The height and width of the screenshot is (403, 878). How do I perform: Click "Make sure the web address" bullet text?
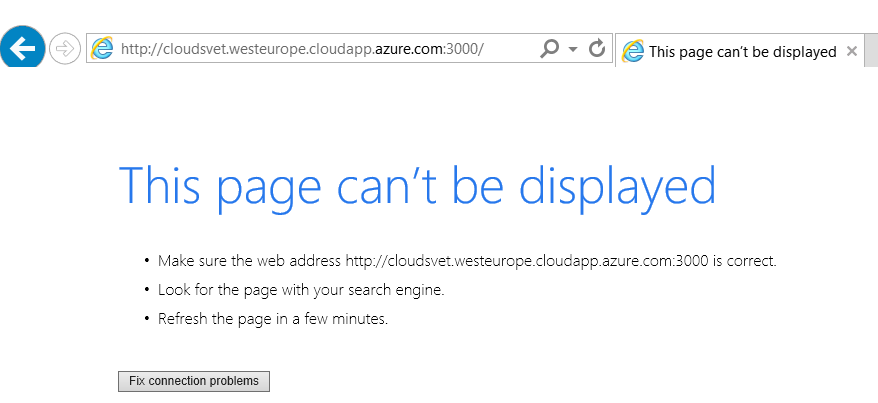[x=250, y=261]
